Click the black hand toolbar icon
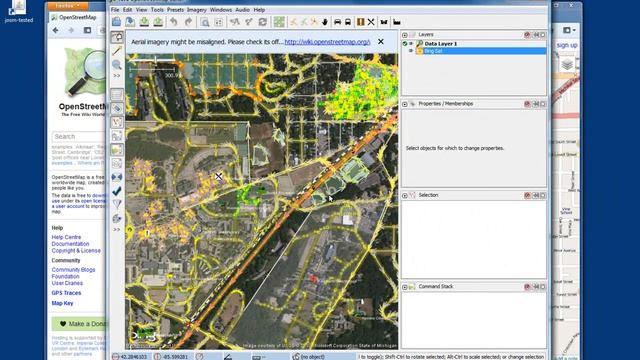The image size is (640, 360). coord(325,22)
